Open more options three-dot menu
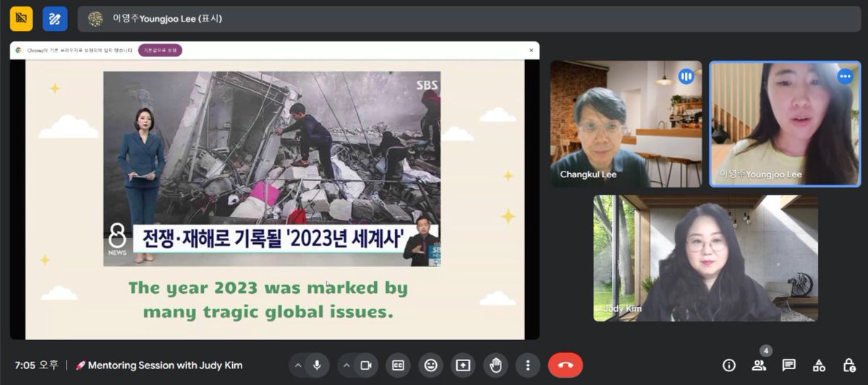This screenshot has width=868, height=385. tap(528, 365)
